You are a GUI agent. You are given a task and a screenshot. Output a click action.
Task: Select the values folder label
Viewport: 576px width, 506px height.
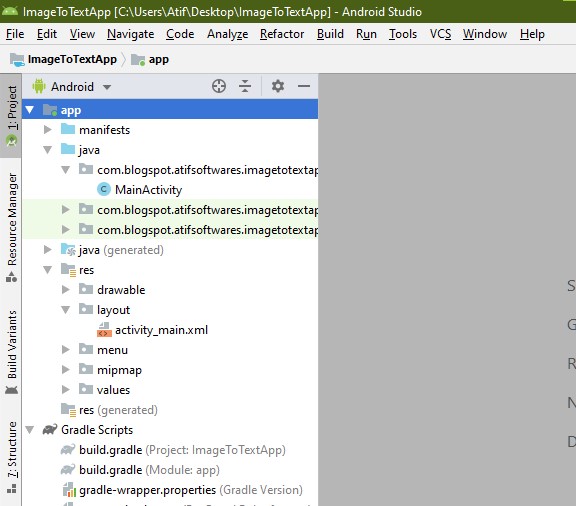(113, 390)
